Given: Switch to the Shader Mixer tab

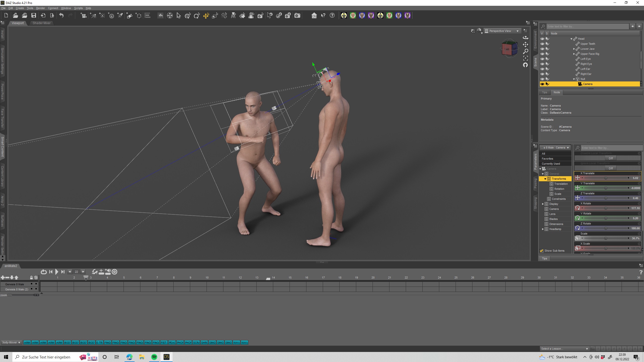Looking at the screenshot, I should [42, 23].
